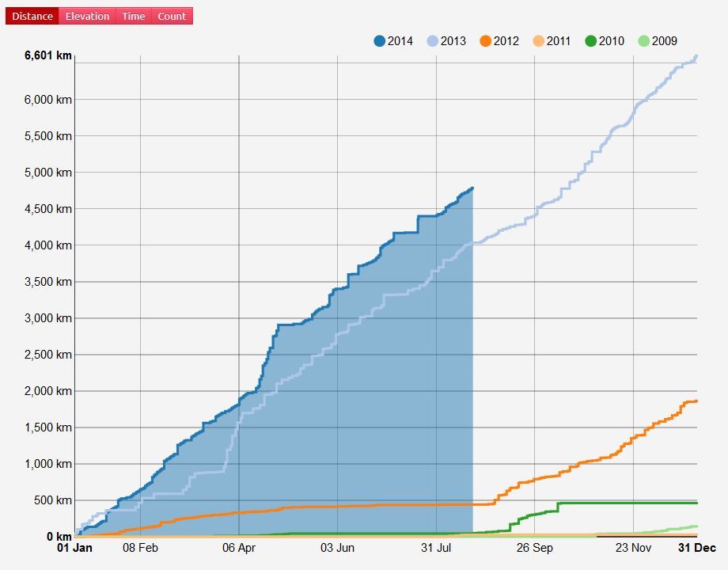Open the Time tab
This screenshot has width=728, height=570.
coord(134,17)
